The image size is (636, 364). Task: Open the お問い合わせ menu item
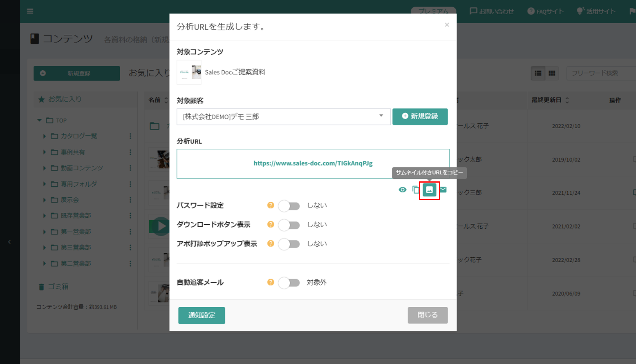[492, 11]
